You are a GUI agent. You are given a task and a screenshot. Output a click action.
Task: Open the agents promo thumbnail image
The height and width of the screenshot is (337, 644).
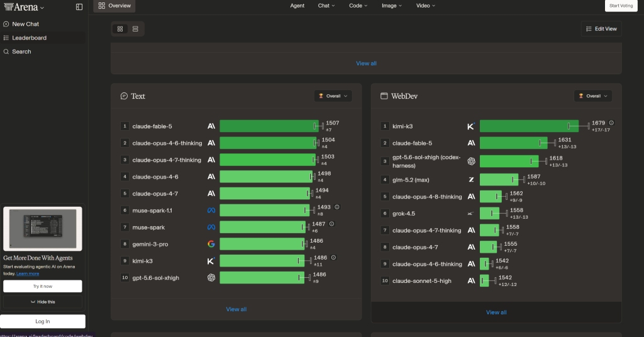43,229
